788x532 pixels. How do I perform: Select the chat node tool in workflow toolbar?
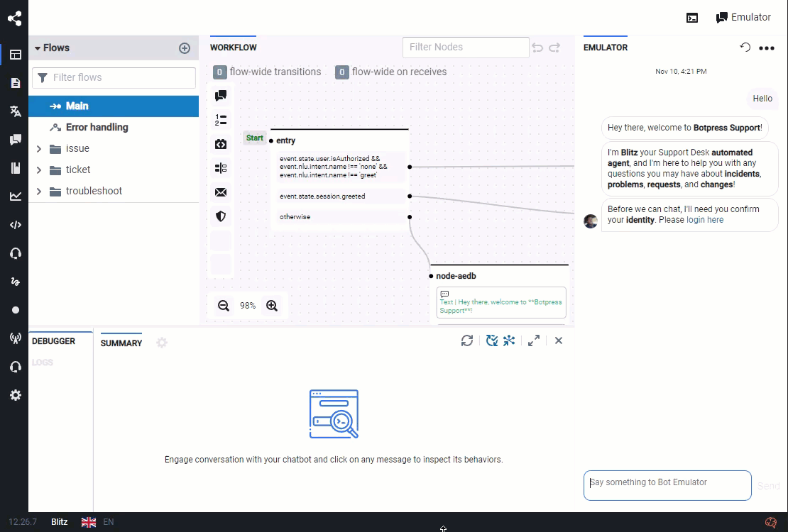[221, 94]
